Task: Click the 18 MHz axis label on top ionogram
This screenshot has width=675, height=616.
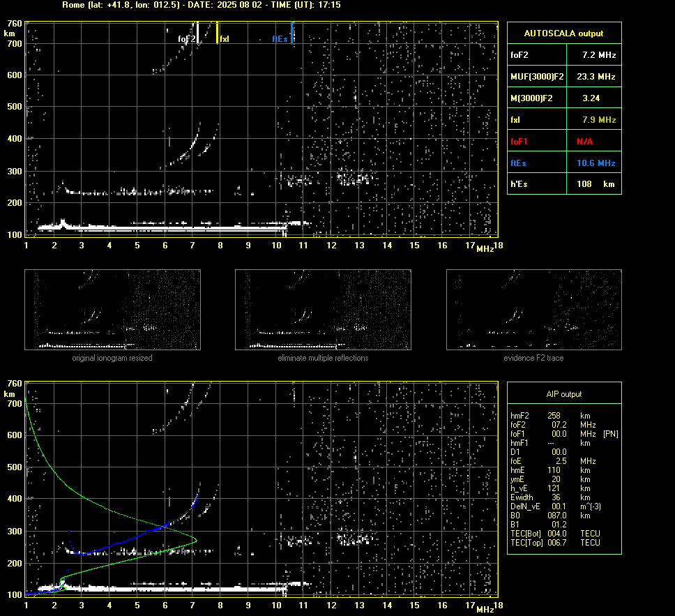Action: [498, 245]
